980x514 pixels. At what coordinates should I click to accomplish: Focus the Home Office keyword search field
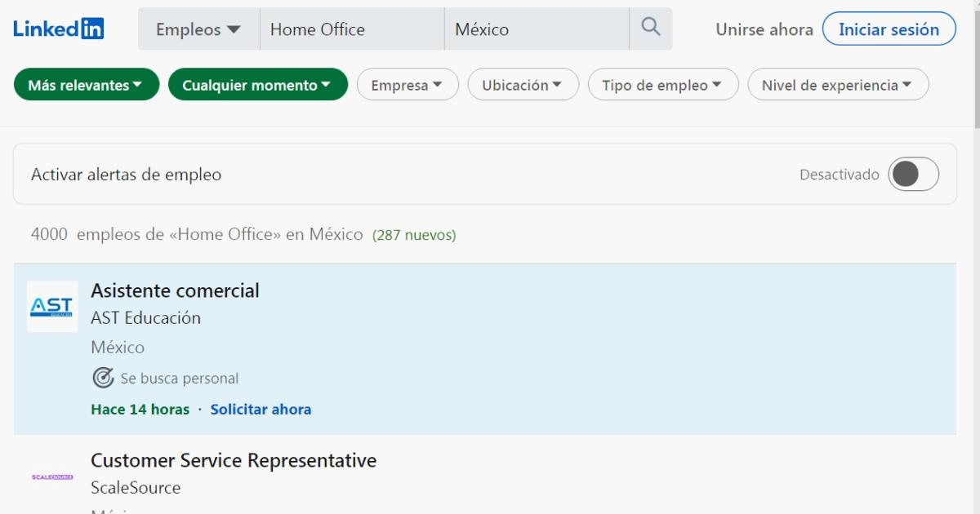352,29
